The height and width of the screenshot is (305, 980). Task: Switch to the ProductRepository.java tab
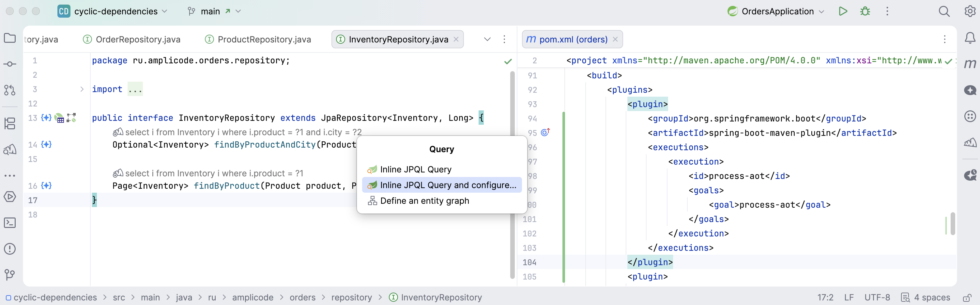[264, 39]
